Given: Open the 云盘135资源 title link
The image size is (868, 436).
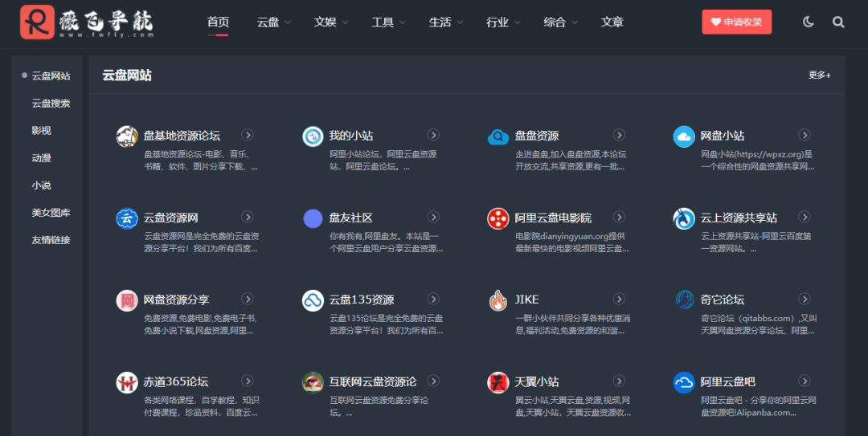Looking at the screenshot, I should (x=362, y=299).
